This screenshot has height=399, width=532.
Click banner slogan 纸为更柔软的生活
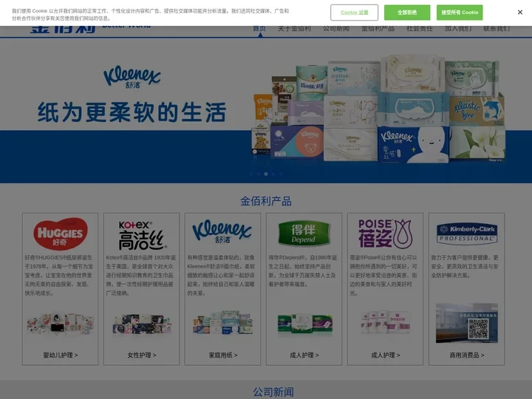[x=132, y=112]
